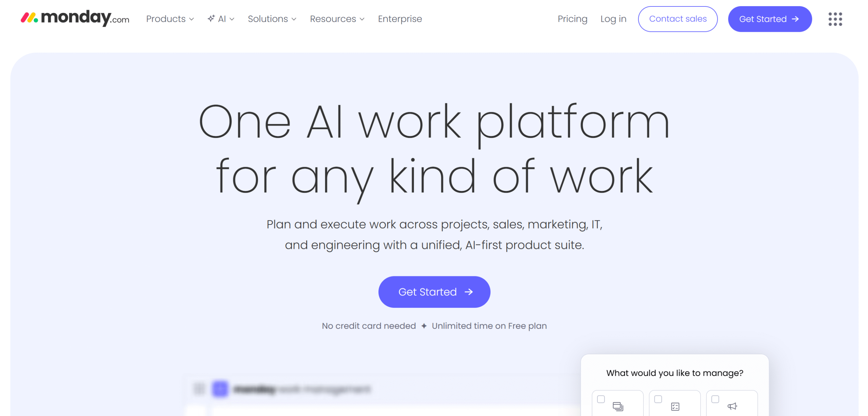Expand the Products dropdown menu
The width and height of the screenshot is (868, 416).
[170, 19]
